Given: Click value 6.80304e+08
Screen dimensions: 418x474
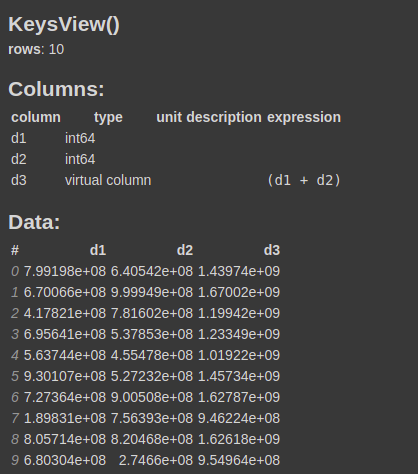Looking at the screenshot, I should 65,460.
